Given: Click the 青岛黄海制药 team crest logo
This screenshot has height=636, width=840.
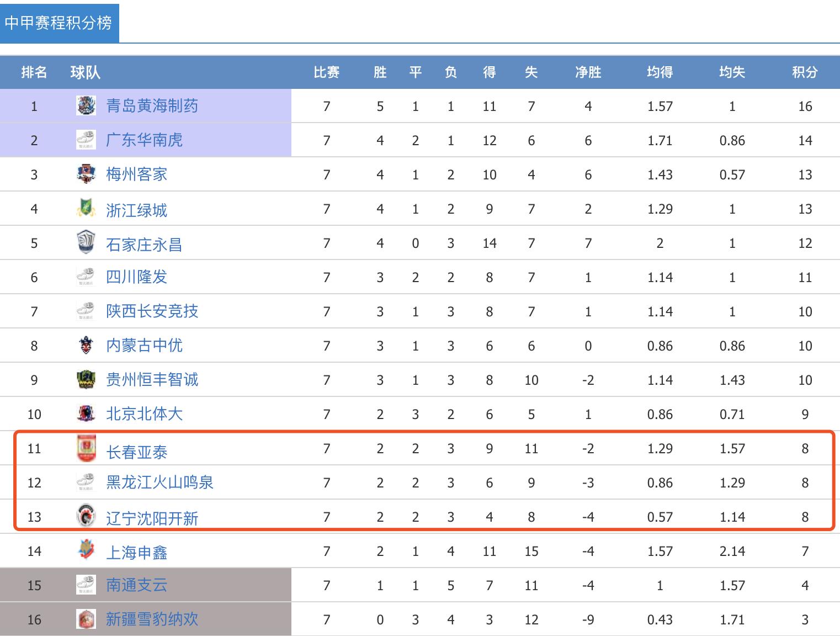Looking at the screenshot, I should [x=86, y=106].
